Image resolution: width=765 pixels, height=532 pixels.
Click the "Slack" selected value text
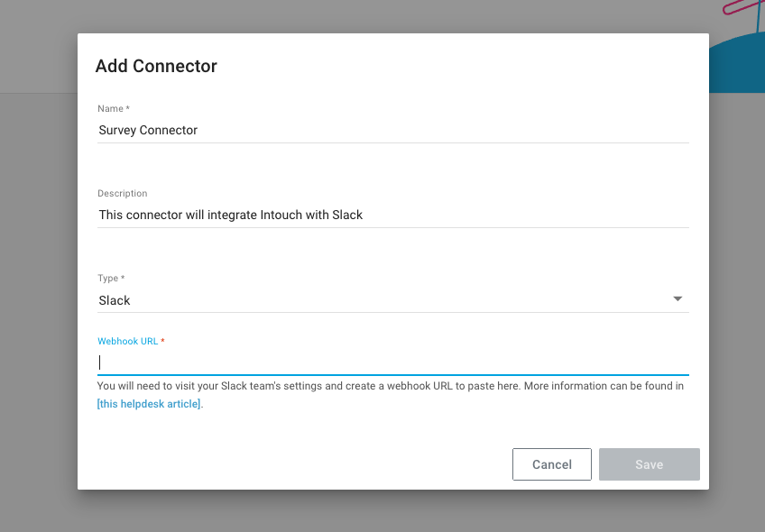click(115, 300)
